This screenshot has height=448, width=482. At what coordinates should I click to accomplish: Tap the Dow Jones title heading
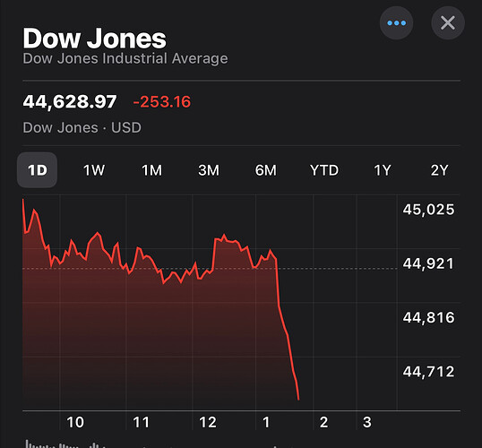pos(94,39)
